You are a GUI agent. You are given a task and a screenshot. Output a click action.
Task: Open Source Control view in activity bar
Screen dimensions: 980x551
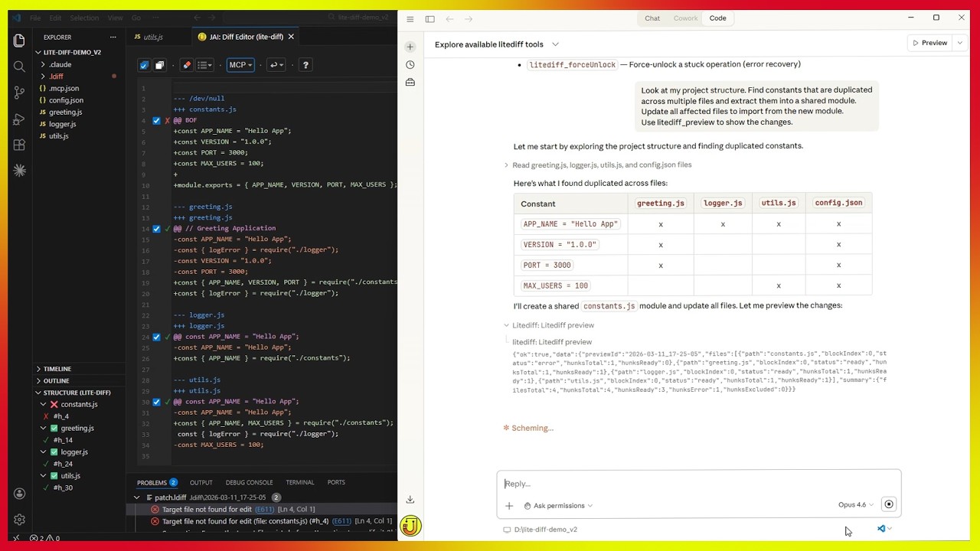click(x=19, y=93)
